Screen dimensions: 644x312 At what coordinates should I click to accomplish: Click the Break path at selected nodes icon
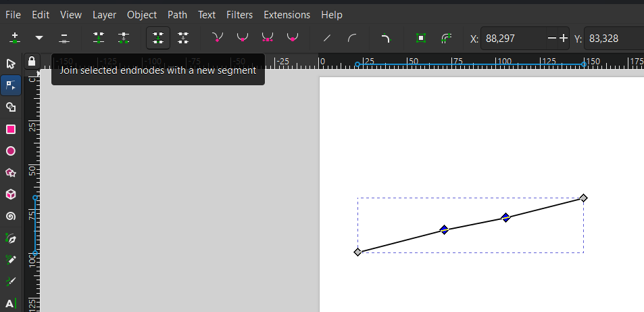click(124, 39)
